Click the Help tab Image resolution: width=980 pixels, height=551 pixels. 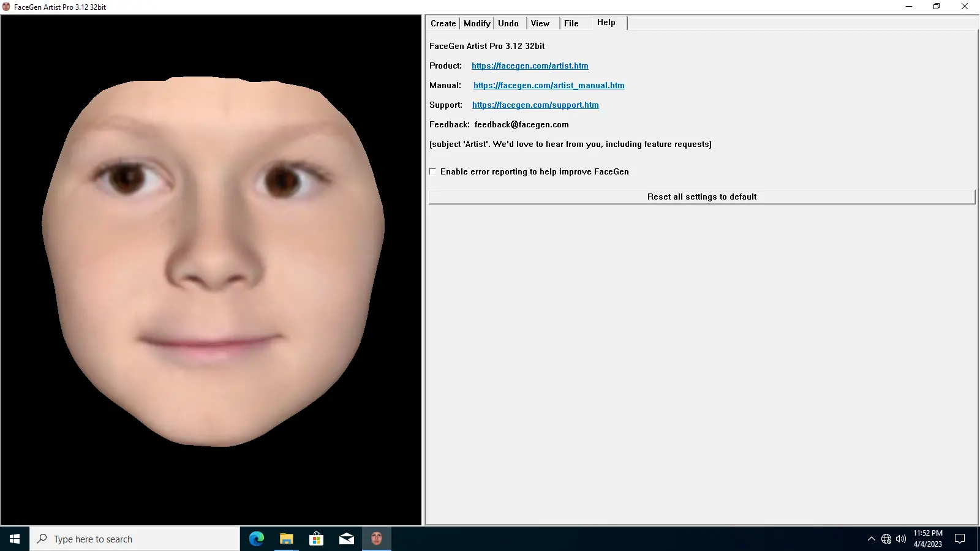click(606, 23)
